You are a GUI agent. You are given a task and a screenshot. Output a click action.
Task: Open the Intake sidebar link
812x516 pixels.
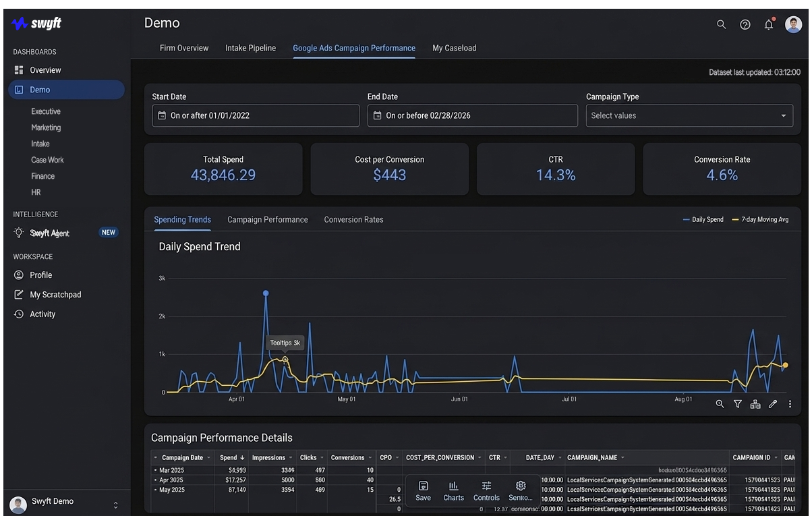tap(40, 144)
